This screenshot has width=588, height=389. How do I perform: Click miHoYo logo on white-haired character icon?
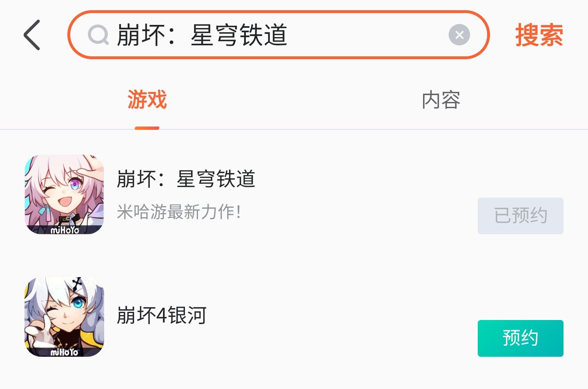click(65, 352)
